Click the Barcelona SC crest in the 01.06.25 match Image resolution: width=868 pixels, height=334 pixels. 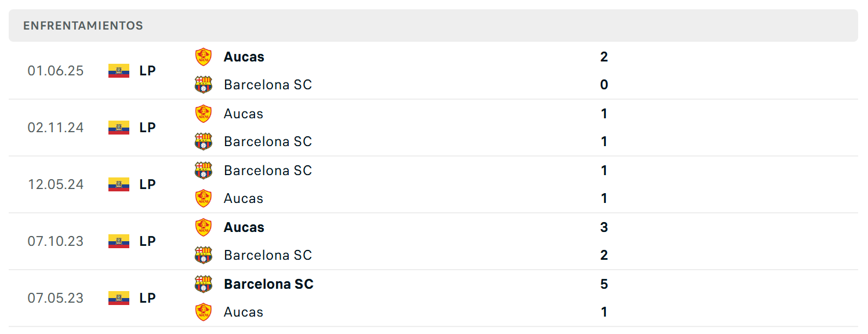pos(204,85)
